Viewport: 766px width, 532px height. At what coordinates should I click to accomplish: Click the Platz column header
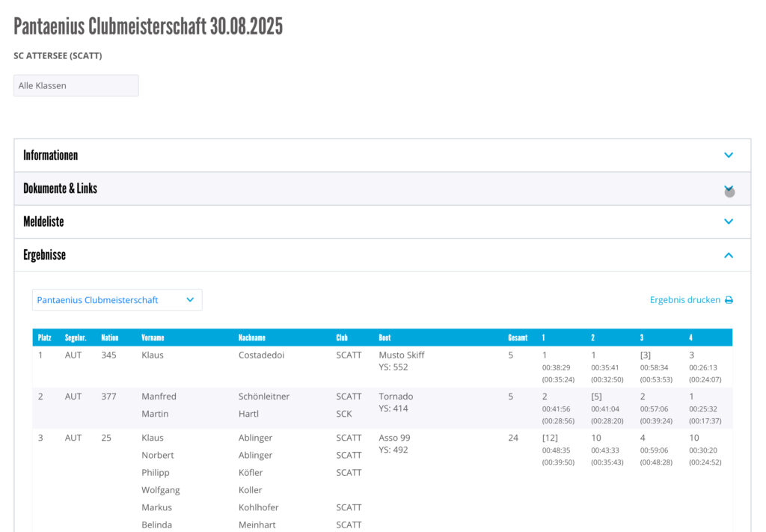[44, 337]
